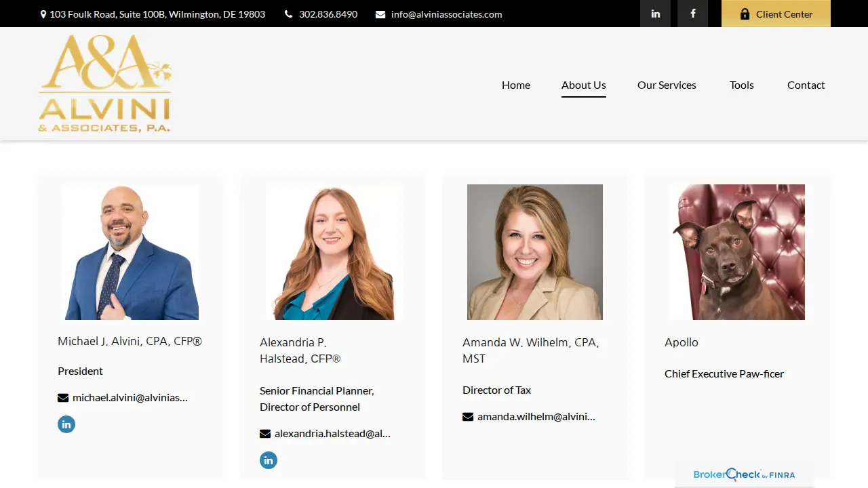868x488 pixels.
Task: Open the Our Services menu
Action: (x=667, y=85)
